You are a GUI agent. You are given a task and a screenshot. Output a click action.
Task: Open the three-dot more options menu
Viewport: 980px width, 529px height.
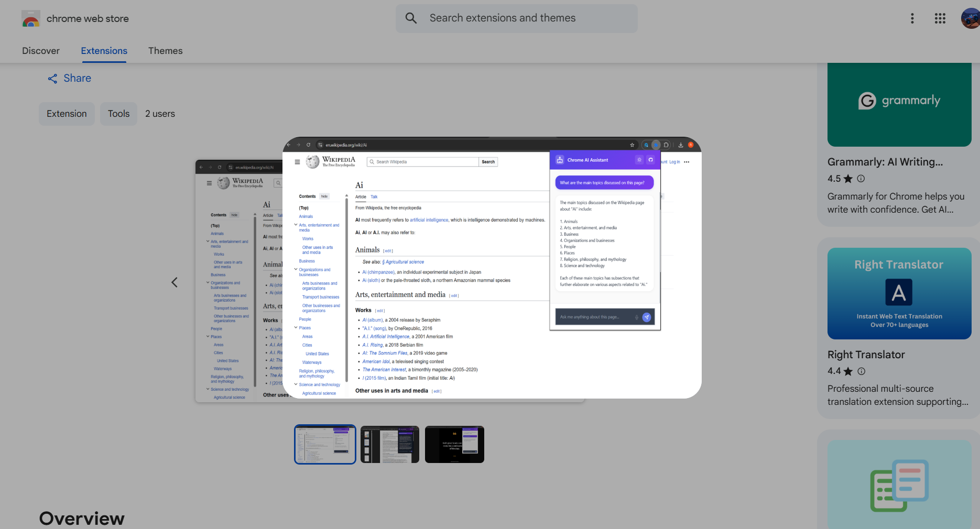tap(912, 19)
